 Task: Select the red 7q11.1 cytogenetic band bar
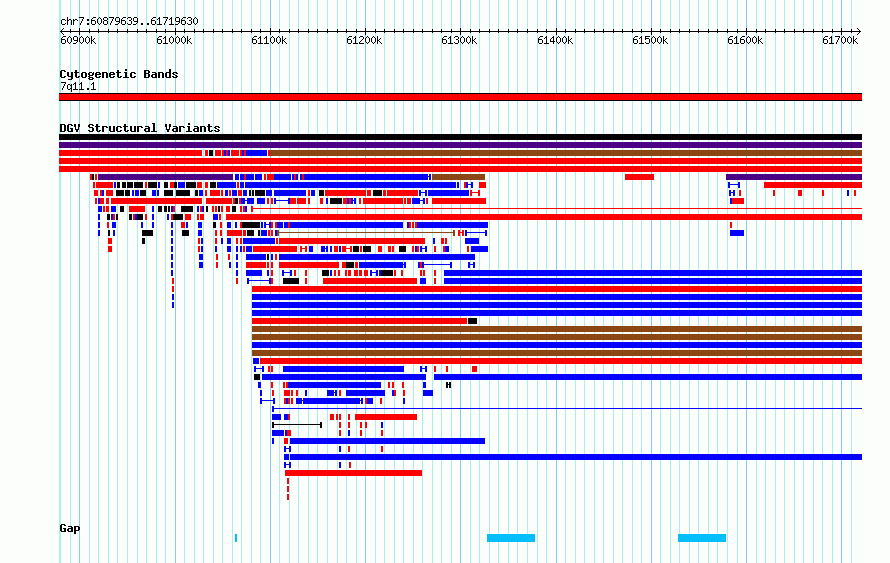[x=460, y=97]
